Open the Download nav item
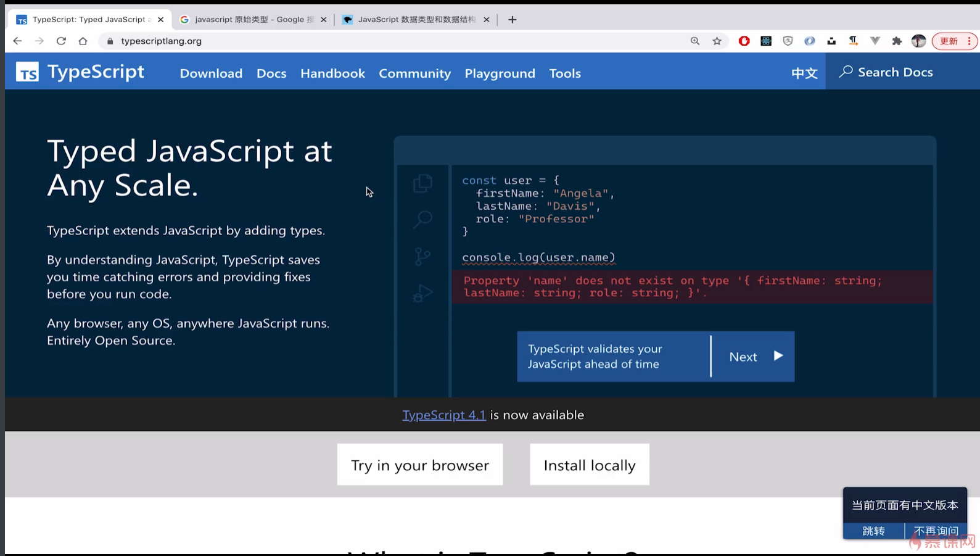This screenshot has height=556, width=980. click(x=211, y=73)
